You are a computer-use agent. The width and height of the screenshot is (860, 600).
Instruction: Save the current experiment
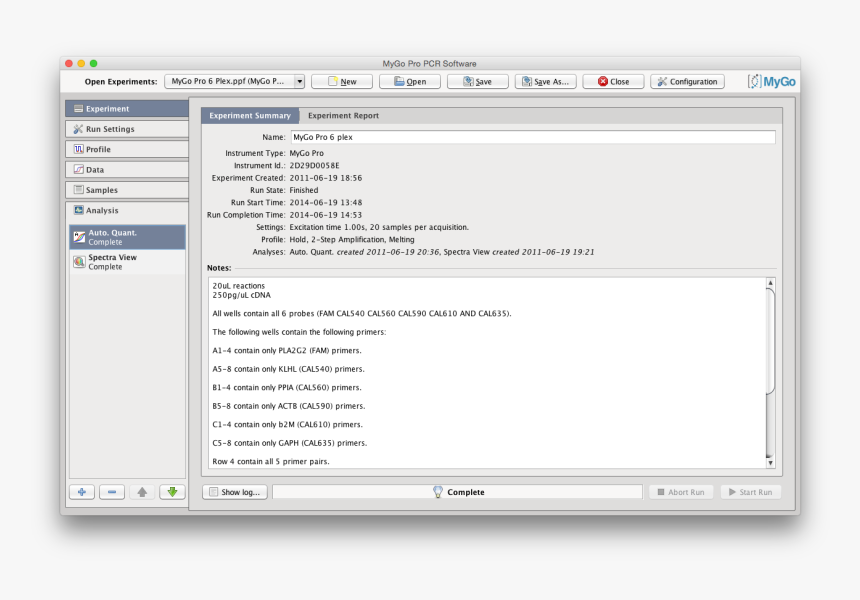(x=477, y=81)
